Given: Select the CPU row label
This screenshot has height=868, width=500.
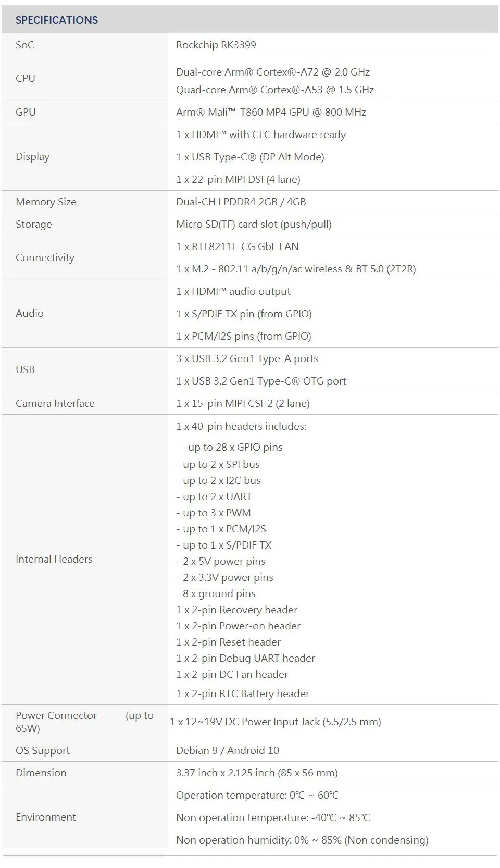Looking at the screenshot, I should [26, 78].
